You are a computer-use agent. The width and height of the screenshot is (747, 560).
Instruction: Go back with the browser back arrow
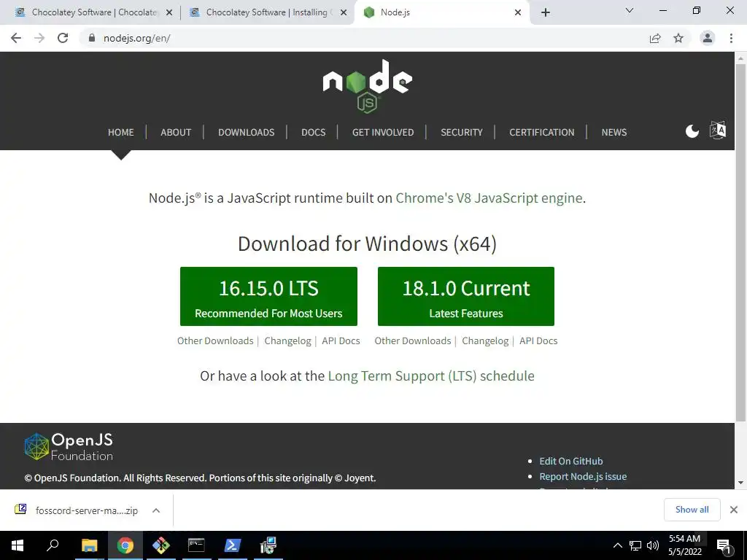[x=16, y=38]
